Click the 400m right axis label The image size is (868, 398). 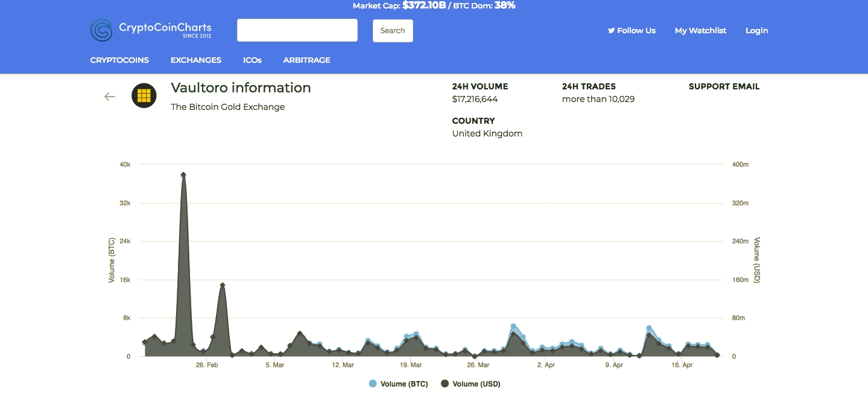[x=741, y=165]
